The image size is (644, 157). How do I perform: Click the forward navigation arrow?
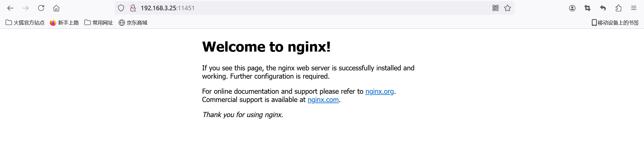point(26,8)
